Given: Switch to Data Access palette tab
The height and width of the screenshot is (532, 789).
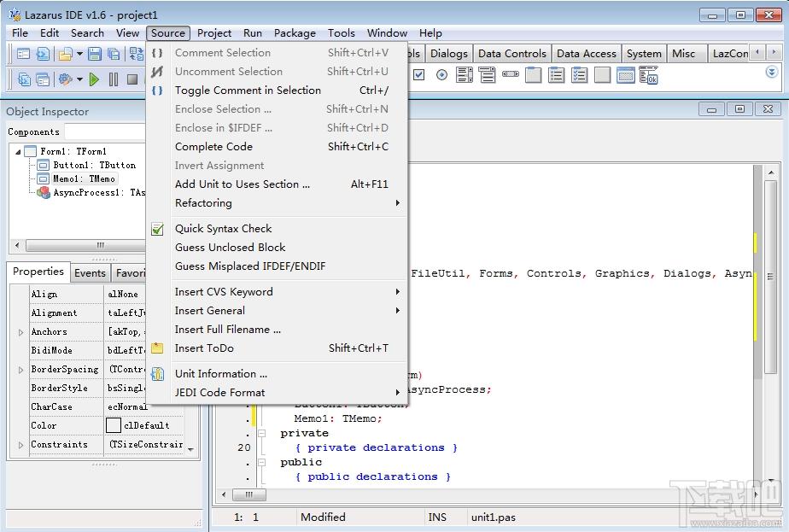Looking at the screenshot, I should (587, 53).
